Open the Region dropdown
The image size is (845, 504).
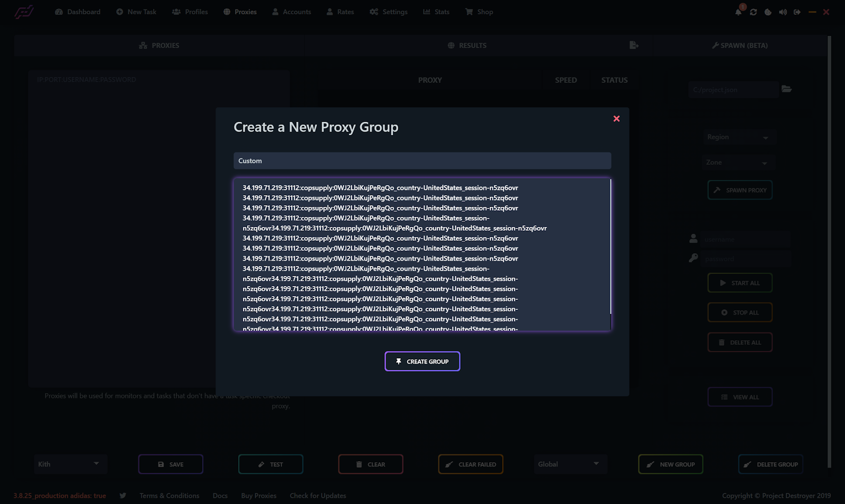point(738,137)
